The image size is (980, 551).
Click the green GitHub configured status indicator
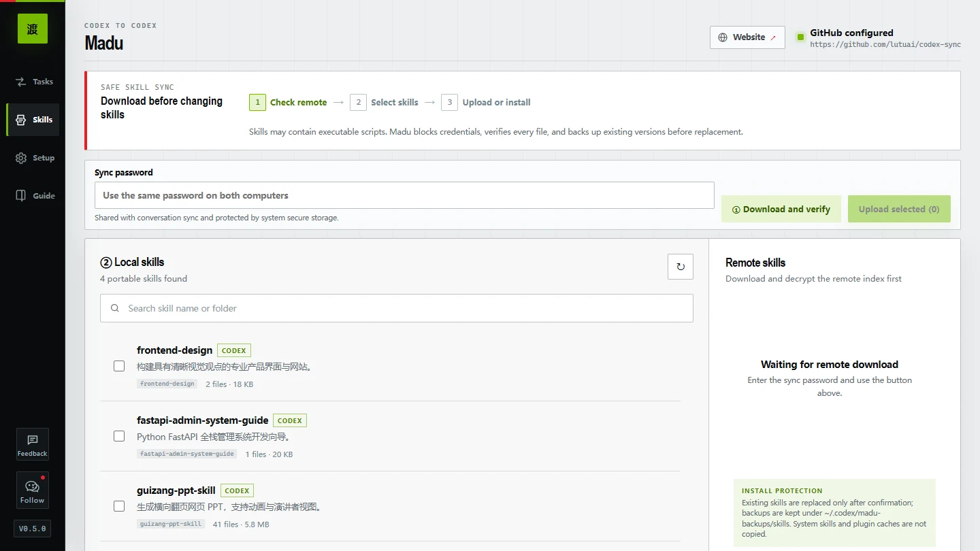coord(800,37)
